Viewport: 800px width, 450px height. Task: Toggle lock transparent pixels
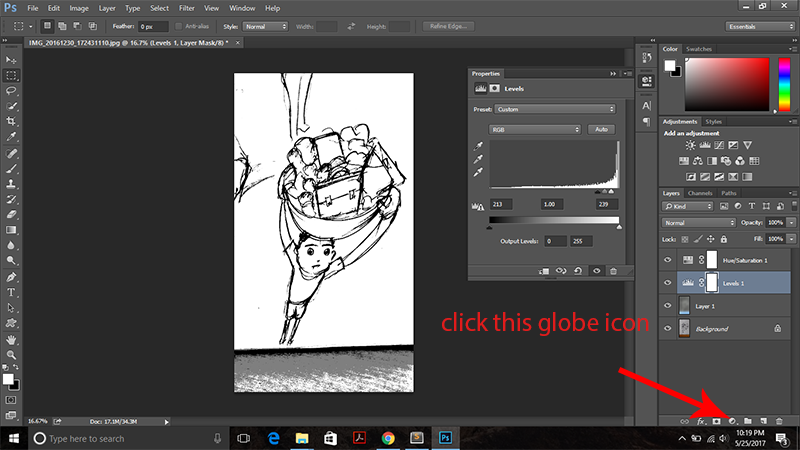pos(685,239)
